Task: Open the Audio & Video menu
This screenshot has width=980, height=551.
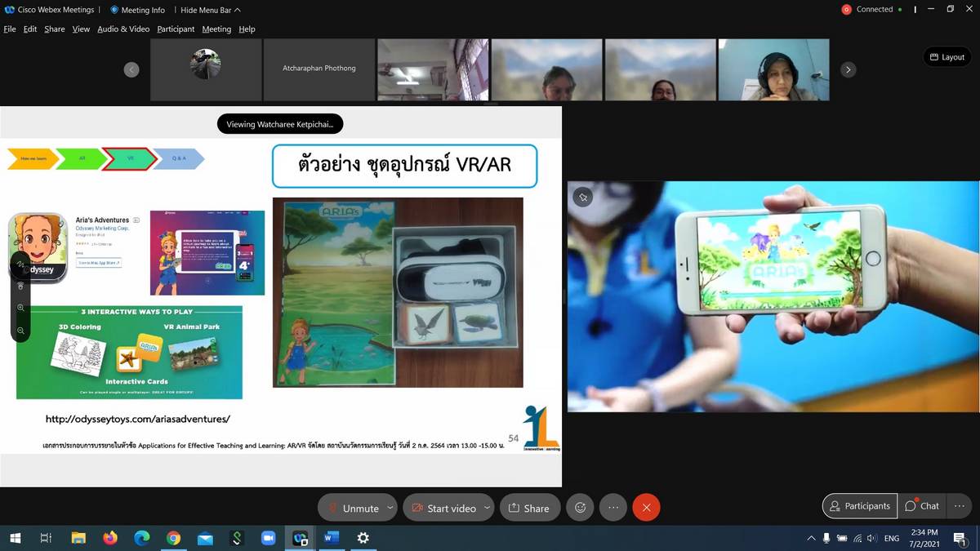Action: (123, 29)
